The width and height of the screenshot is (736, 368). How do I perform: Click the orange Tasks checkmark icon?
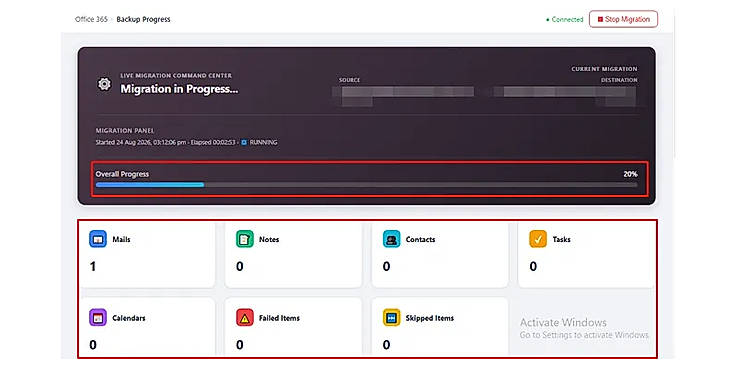pyautogui.click(x=538, y=239)
